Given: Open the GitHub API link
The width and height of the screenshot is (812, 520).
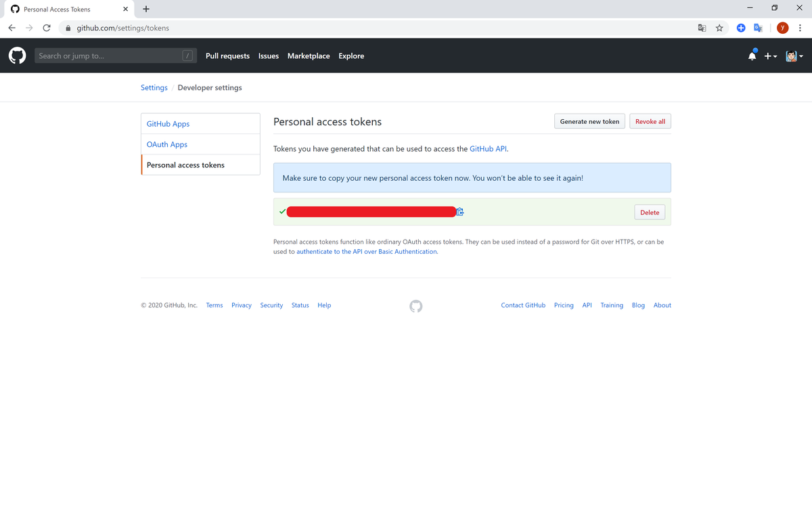Looking at the screenshot, I should point(488,148).
